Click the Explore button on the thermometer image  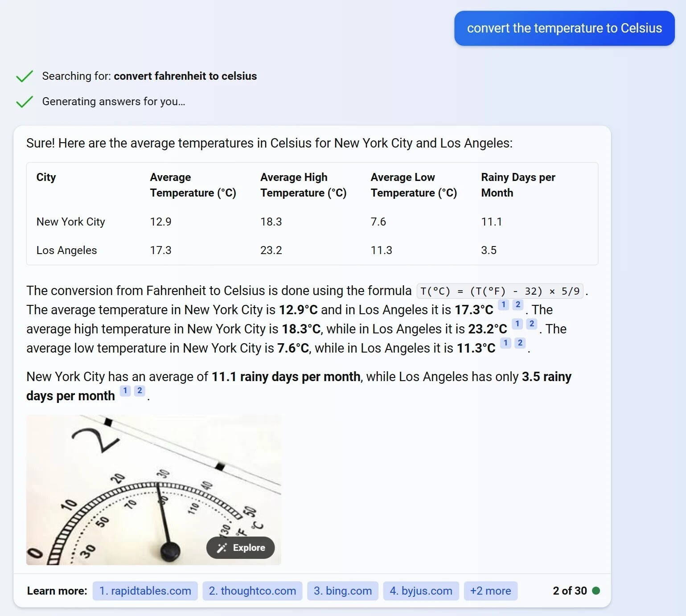click(240, 548)
